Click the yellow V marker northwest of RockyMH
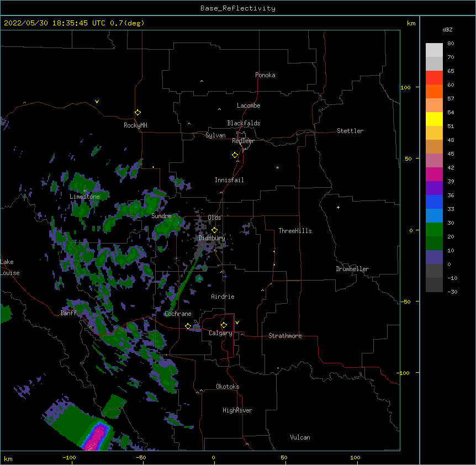476x465 pixels. click(97, 102)
